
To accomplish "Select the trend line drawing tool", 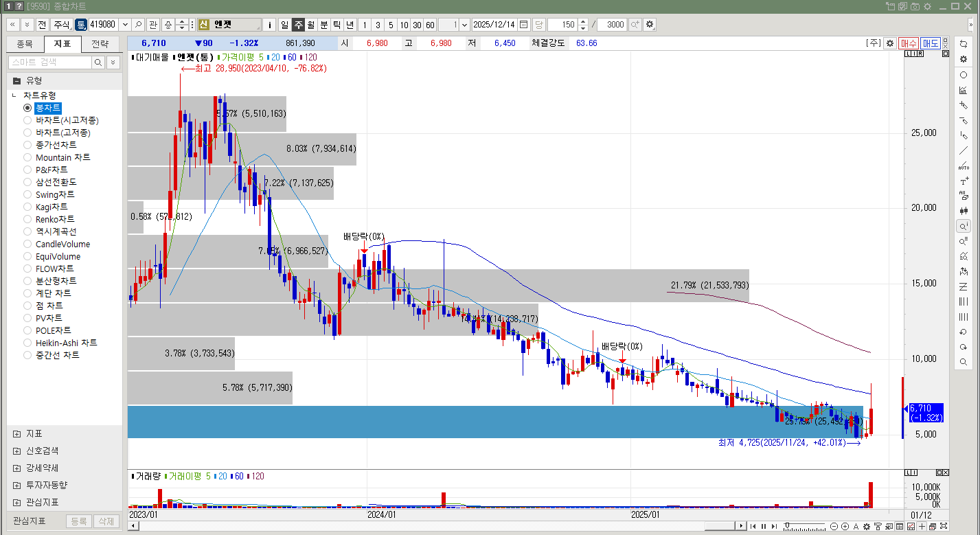I will point(964,150).
